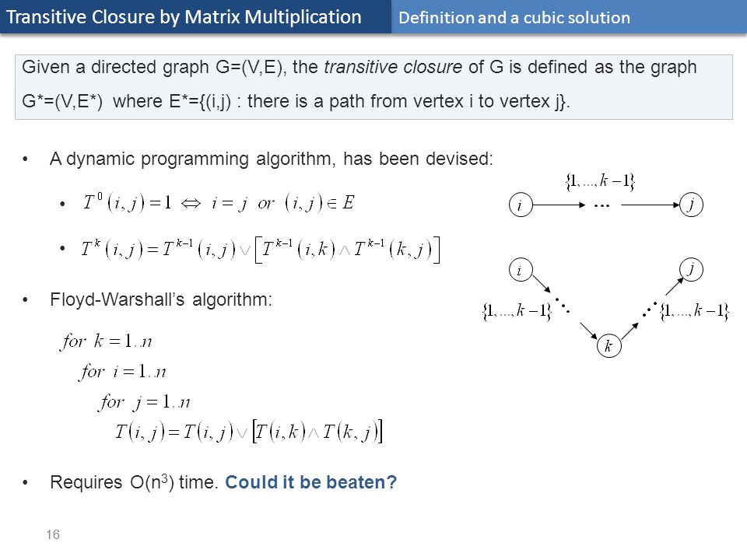The width and height of the screenshot is (747, 560).
Task: Click the "for k = 1..n" loop line
Action: click(107, 341)
